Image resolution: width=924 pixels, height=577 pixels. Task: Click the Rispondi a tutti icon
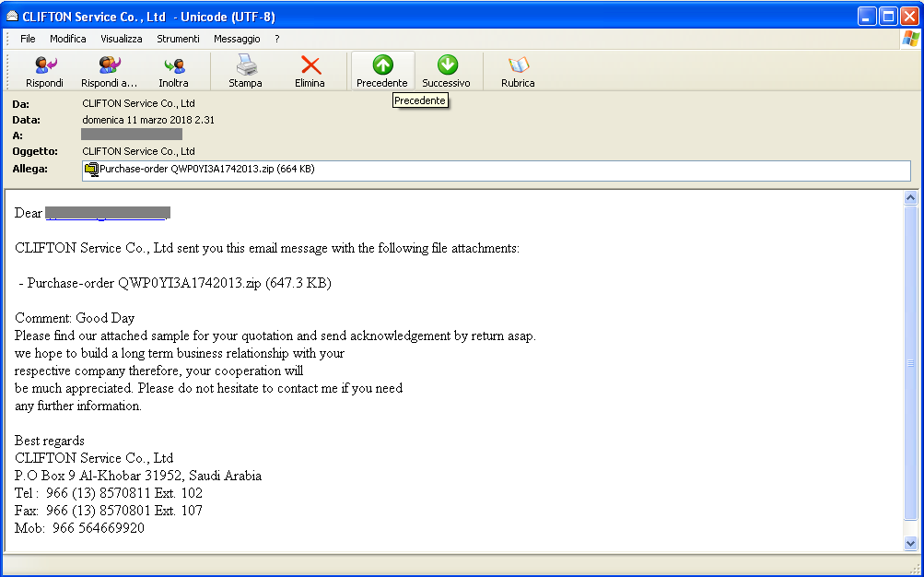point(109,65)
